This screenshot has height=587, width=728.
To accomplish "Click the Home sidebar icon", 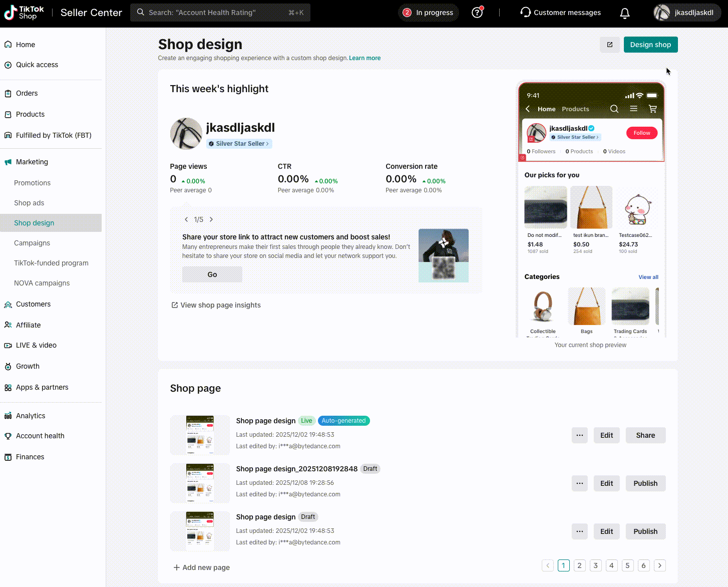I will point(8,45).
